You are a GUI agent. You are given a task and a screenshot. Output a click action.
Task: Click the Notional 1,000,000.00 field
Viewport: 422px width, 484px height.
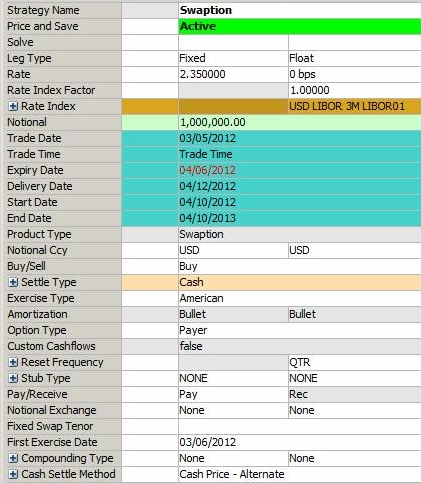coord(300,122)
